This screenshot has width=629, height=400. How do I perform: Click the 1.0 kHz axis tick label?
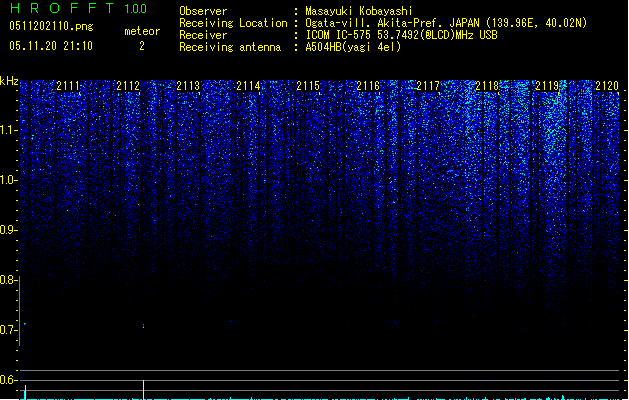8,180
